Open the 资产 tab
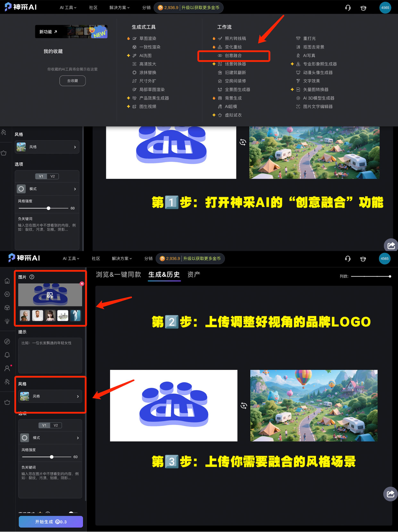 point(194,275)
